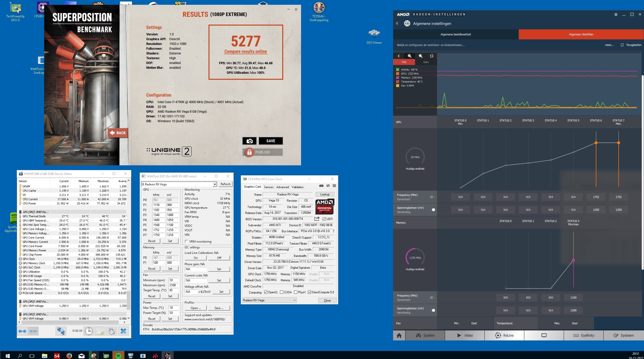Viewport: 644px width, 359px height.
Task: Click HWiNFO clock reset timer icon
Action: click(89, 331)
